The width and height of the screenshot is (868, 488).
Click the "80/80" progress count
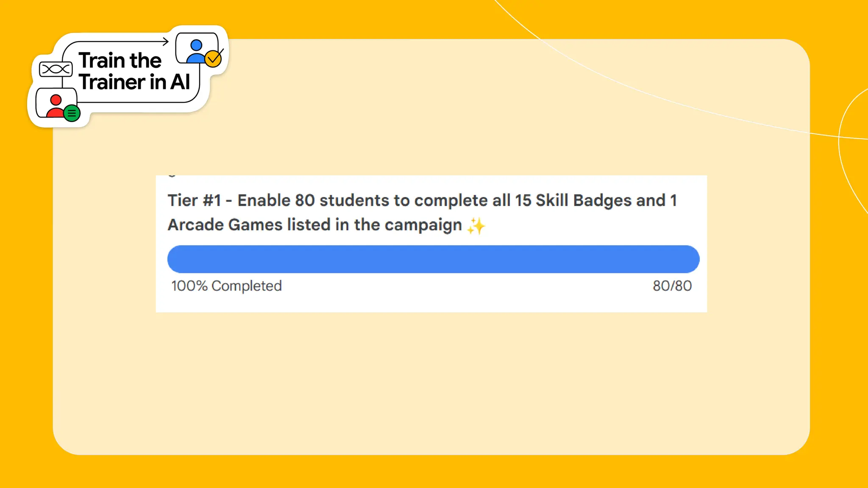672,286
